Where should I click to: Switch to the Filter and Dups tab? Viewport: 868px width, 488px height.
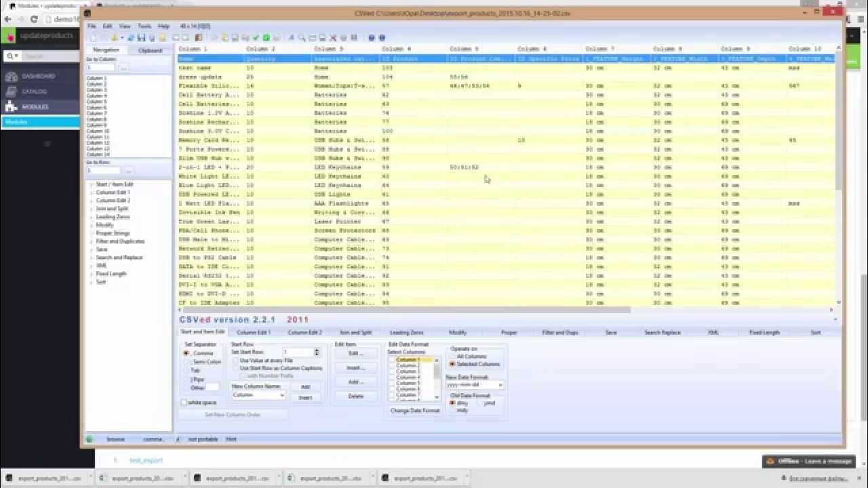pos(560,333)
